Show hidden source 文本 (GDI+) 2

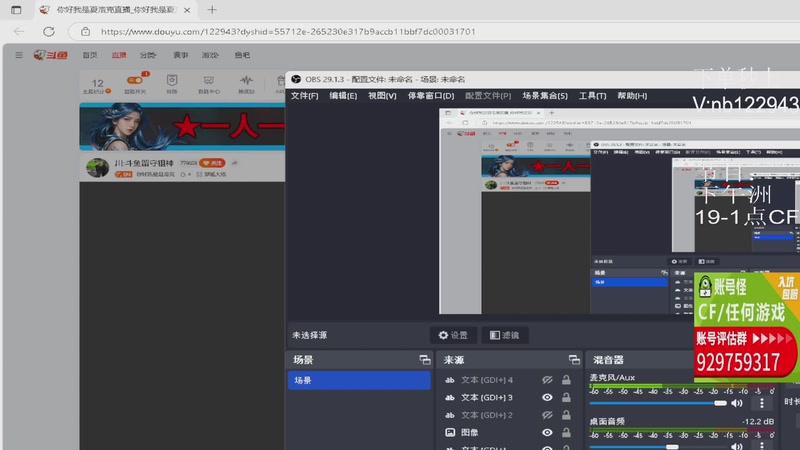pyautogui.click(x=547, y=415)
